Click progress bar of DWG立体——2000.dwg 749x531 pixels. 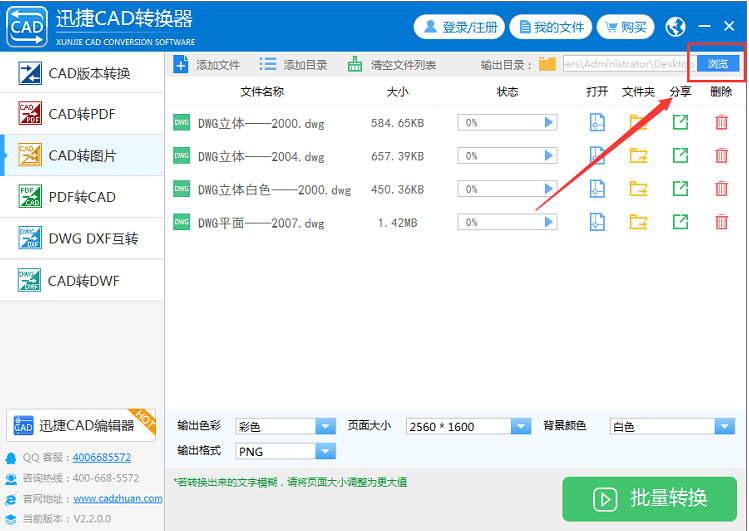coord(507,123)
